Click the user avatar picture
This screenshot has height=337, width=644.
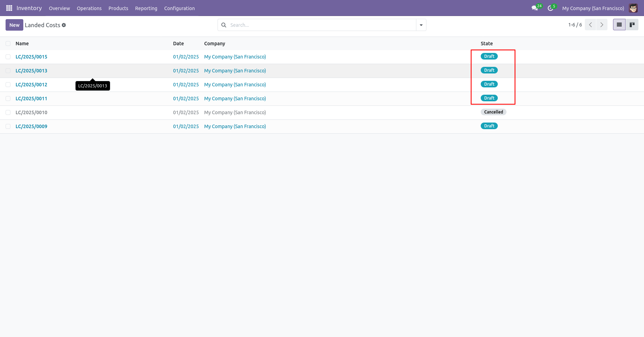[x=633, y=8]
